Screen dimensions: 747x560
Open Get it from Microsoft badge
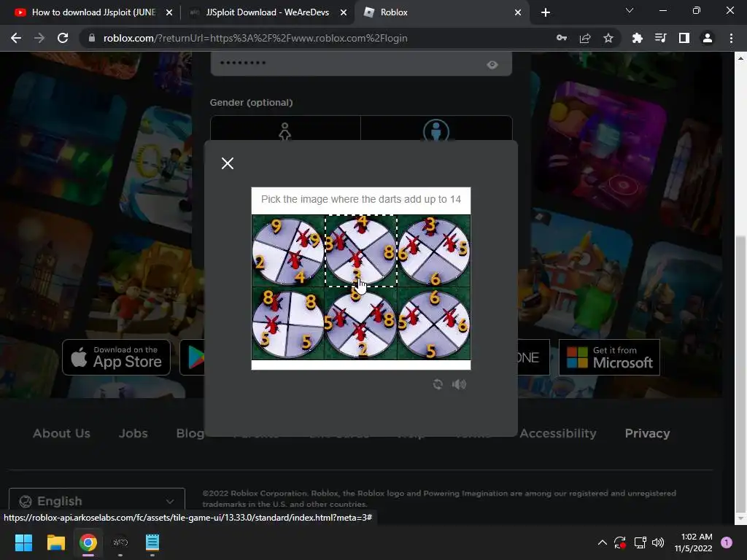pos(609,357)
